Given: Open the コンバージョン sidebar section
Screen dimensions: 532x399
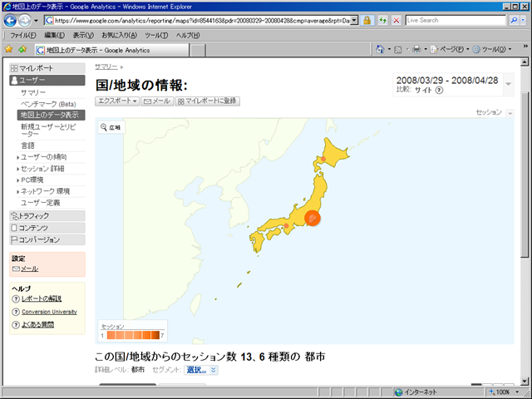Looking at the screenshot, I should 47,240.
